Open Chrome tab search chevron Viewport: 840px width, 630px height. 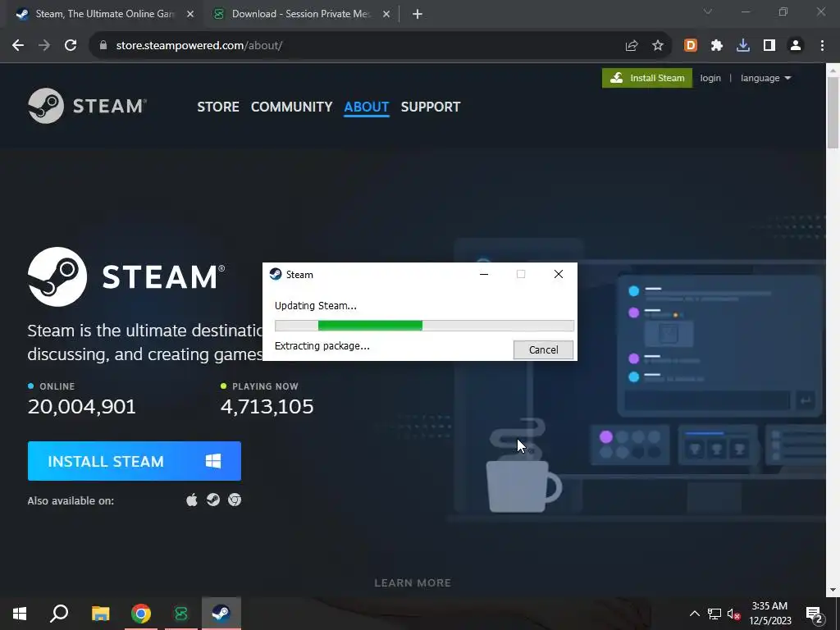click(708, 11)
